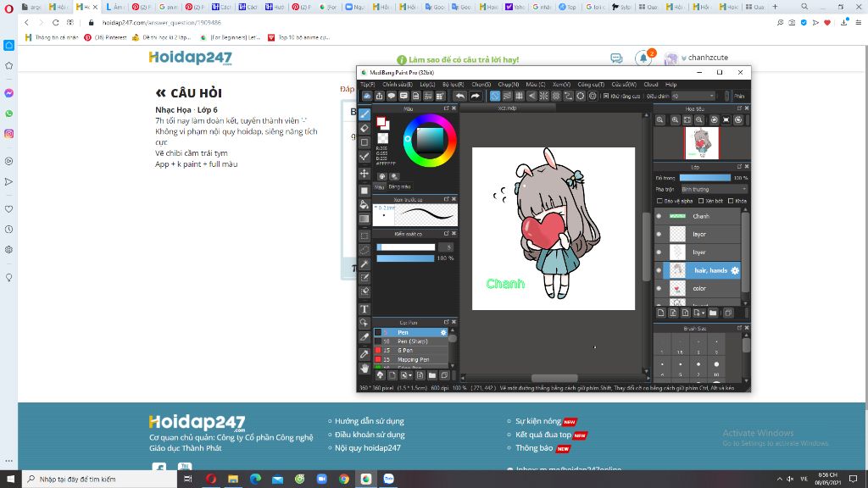Toggle the Bảo vệ alpha checkbox

[659, 201]
